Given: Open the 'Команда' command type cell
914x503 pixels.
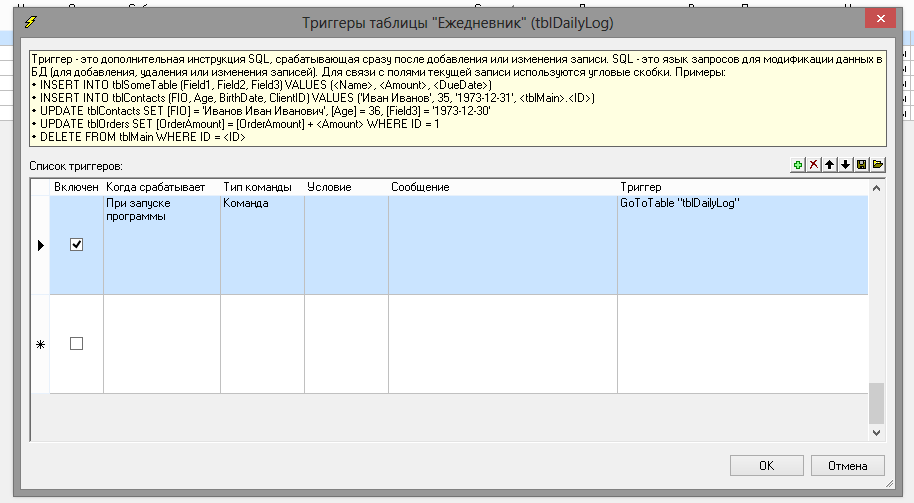Looking at the screenshot, I should point(262,245).
